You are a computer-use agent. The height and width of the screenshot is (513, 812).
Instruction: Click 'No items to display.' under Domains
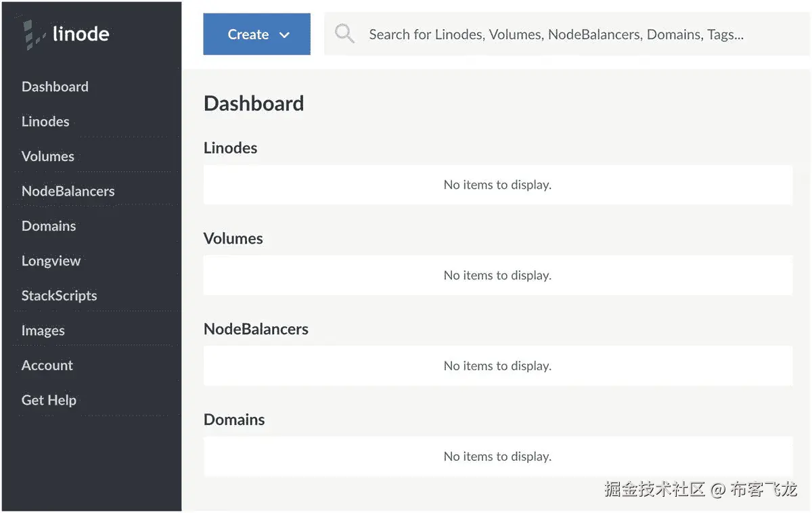coord(497,457)
